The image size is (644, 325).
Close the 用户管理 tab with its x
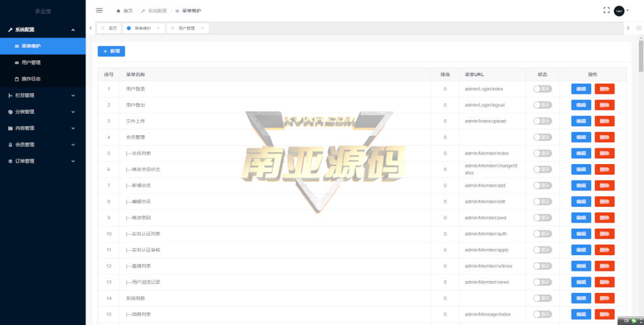[202, 28]
